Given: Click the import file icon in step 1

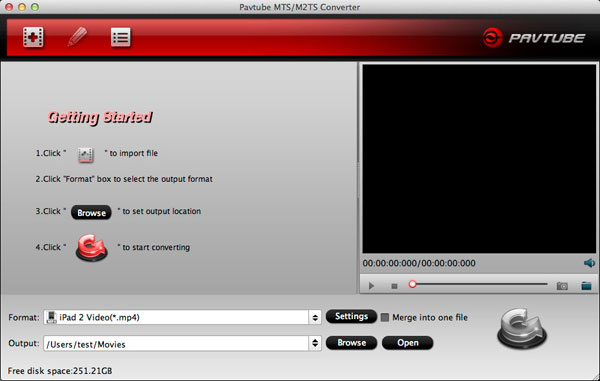Looking at the screenshot, I should pyautogui.click(x=85, y=155).
